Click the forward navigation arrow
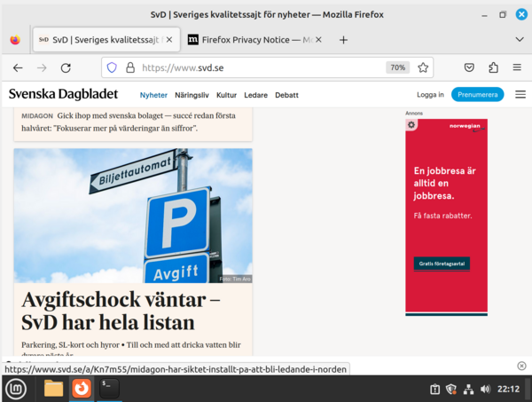 [42, 68]
